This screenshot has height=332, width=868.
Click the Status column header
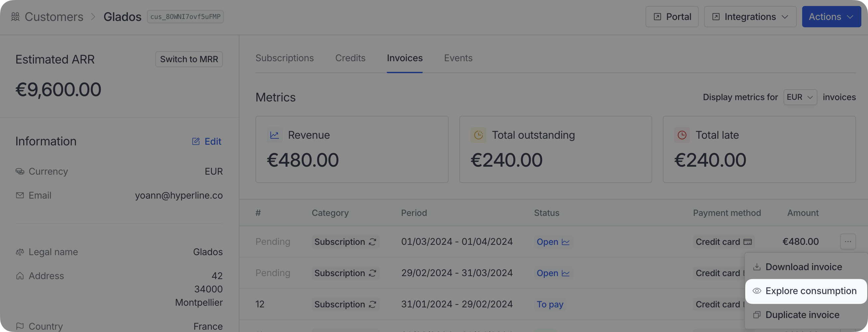click(546, 213)
